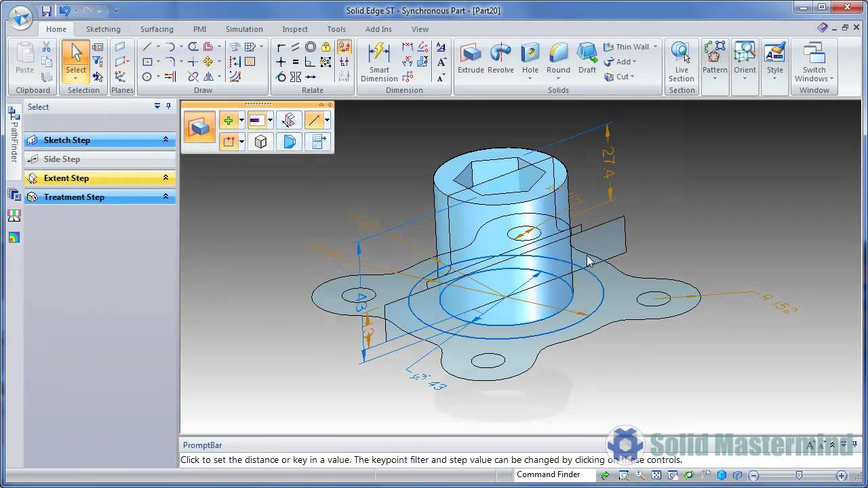The height and width of the screenshot is (488, 868).
Task: Pick the Rectangle draw tool
Action: point(147,62)
